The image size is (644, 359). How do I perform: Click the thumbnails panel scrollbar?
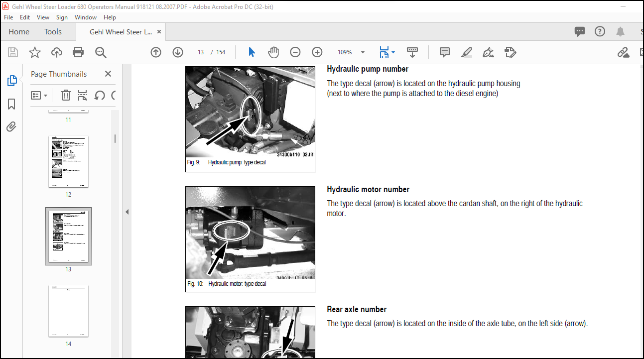(x=115, y=138)
